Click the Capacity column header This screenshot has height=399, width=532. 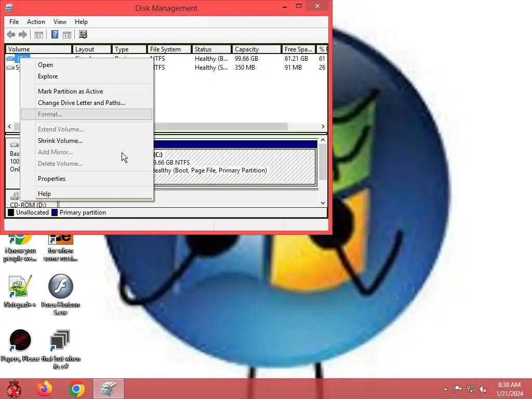pos(256,49)
